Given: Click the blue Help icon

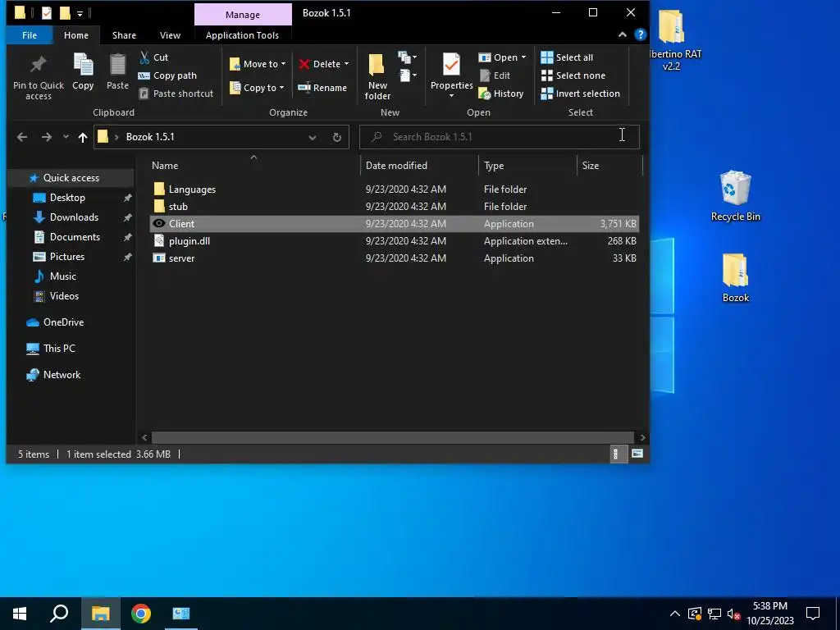Looking at the screenshot, I should [640, 34].
